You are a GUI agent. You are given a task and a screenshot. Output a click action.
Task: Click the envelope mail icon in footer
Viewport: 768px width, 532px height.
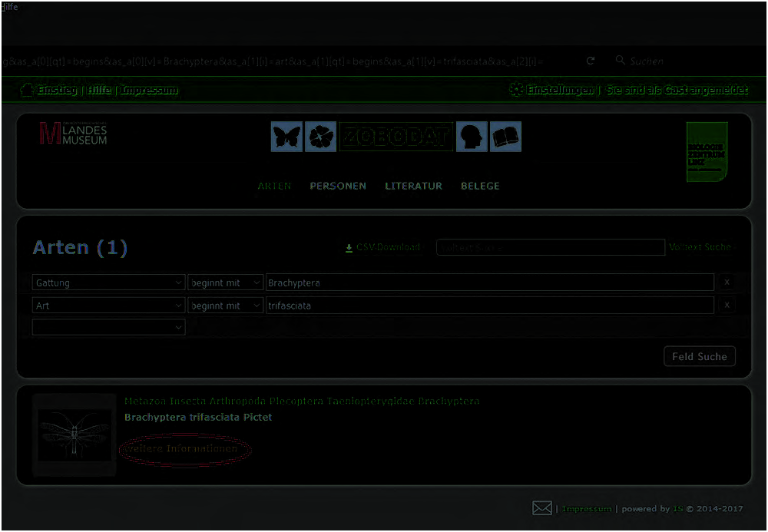click(542, 508)
